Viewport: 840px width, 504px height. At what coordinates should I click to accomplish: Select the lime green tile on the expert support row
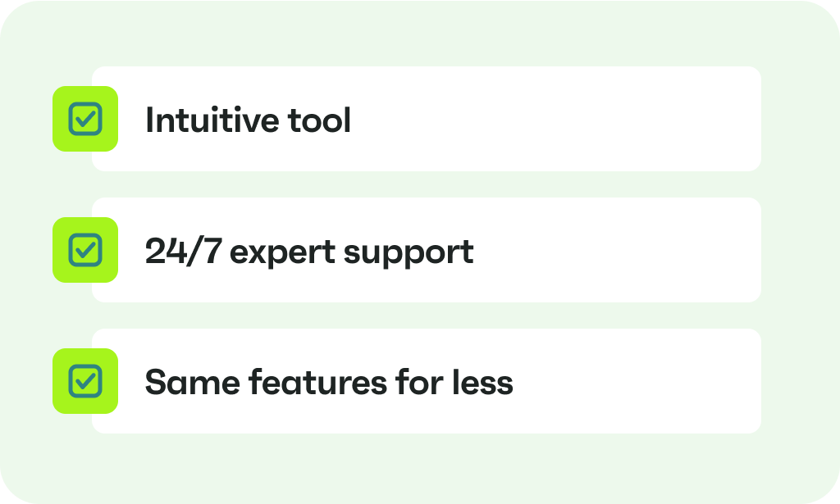point(85,250)
